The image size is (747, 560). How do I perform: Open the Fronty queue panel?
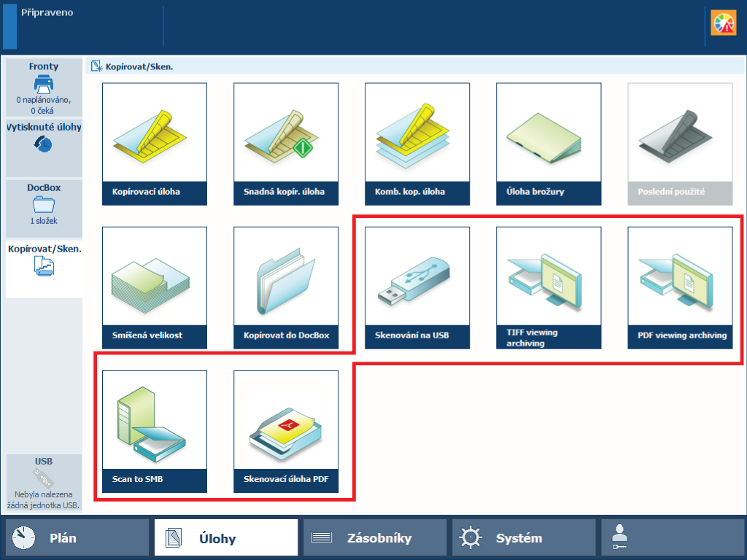44,87
